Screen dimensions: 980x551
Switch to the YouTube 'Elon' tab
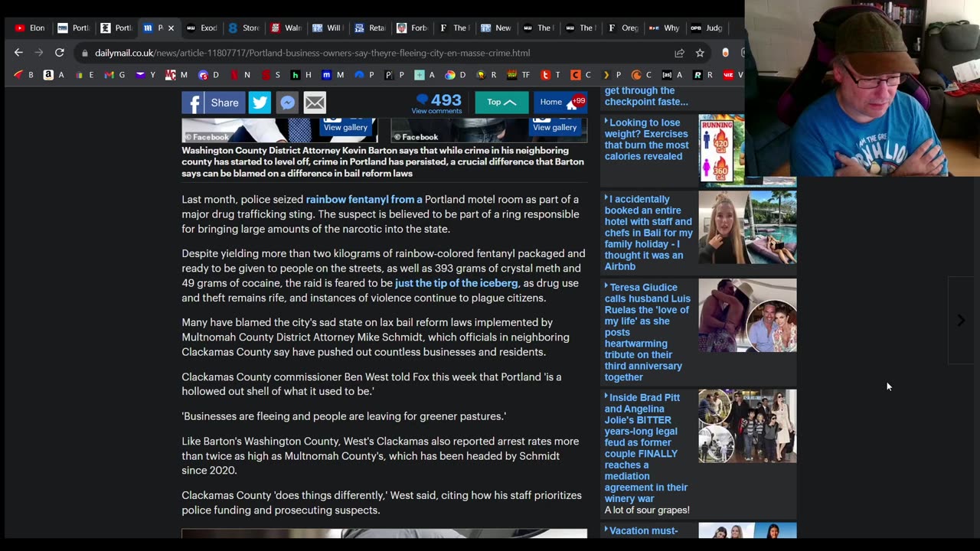(x=30, y=28)
